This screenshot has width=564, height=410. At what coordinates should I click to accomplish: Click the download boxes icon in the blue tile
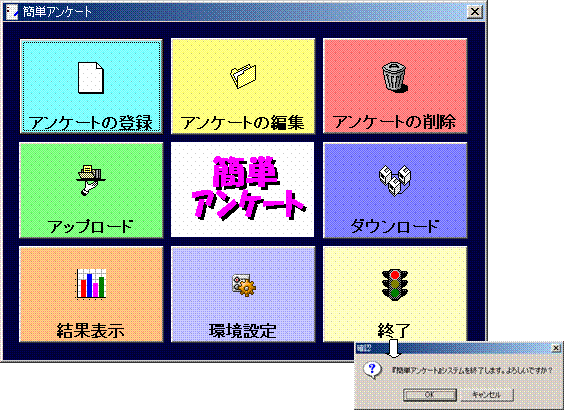coord(395,181)
